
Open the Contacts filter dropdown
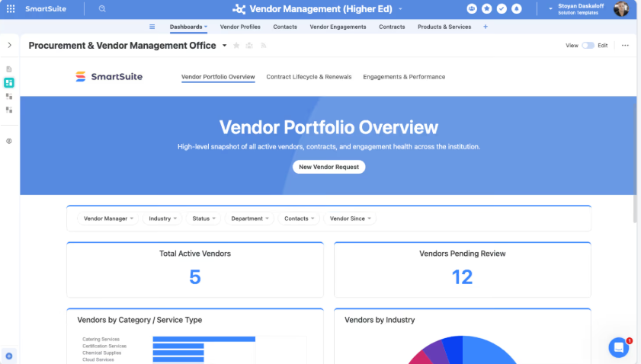(299, 219)
